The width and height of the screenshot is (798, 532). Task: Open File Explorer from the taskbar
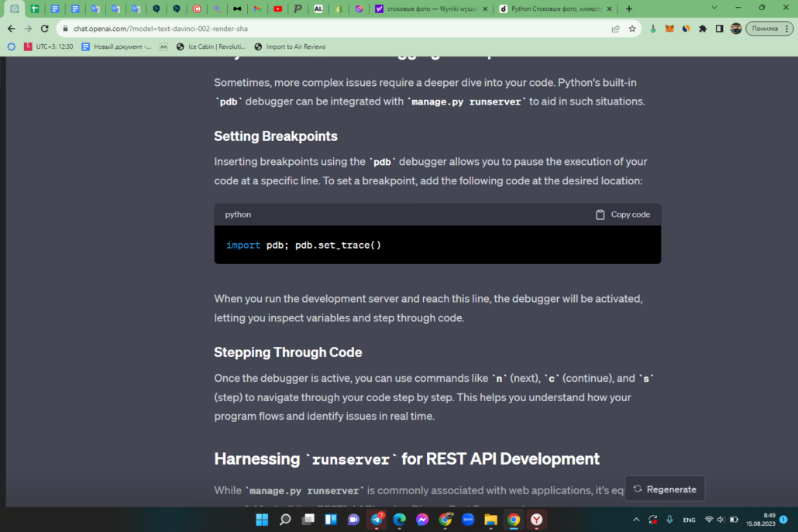point(490,520)
